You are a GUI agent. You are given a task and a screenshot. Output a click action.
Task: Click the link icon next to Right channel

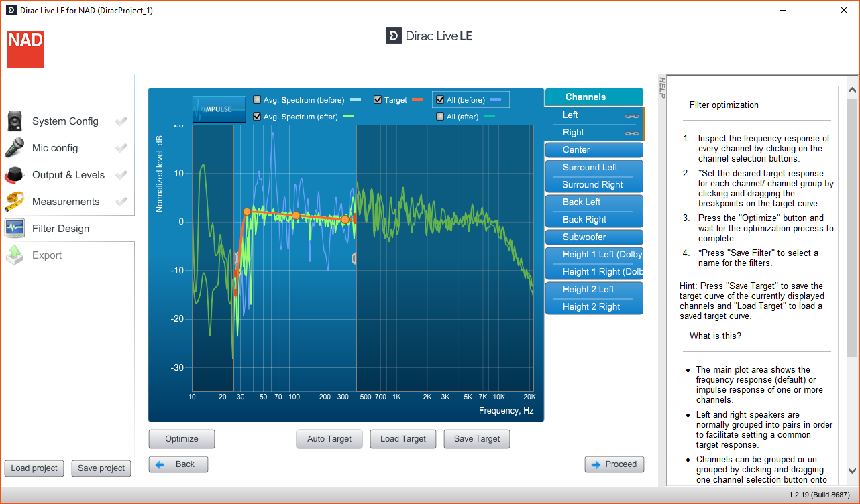click(631, 133)
